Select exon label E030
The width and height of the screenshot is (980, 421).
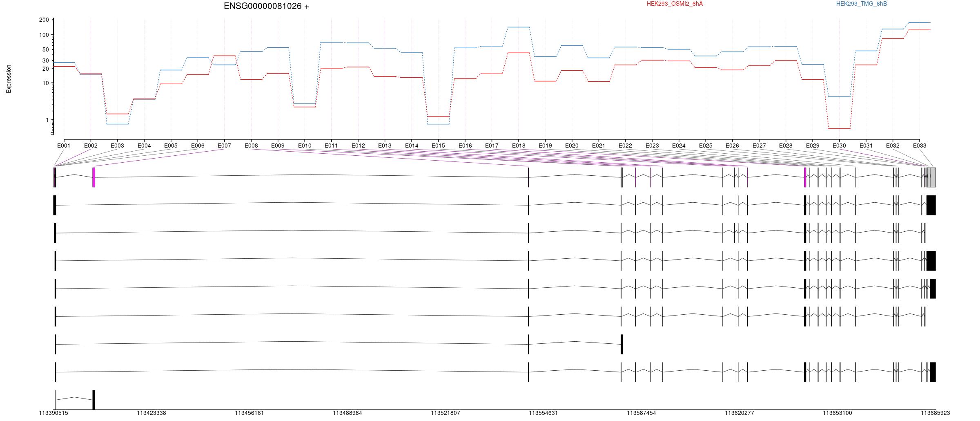tap(839, 146)
